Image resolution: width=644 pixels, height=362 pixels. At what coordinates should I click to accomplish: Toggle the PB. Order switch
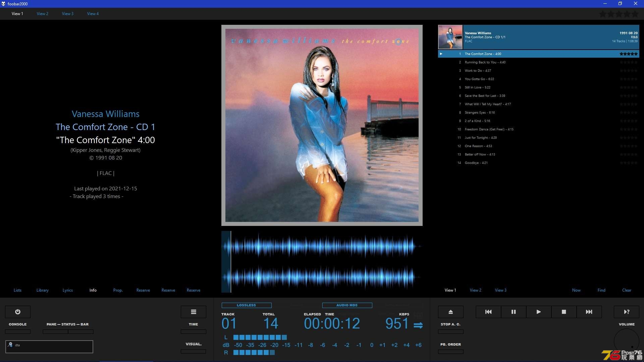451,352
